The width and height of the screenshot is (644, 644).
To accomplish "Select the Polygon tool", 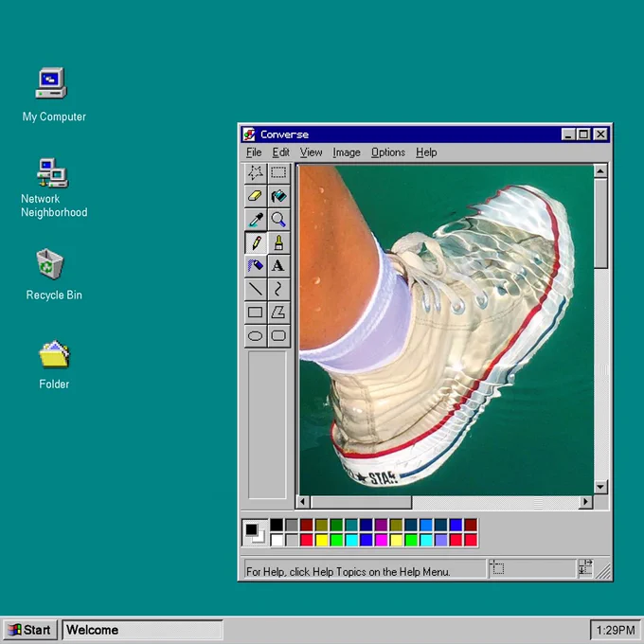I will coord(278,313).
